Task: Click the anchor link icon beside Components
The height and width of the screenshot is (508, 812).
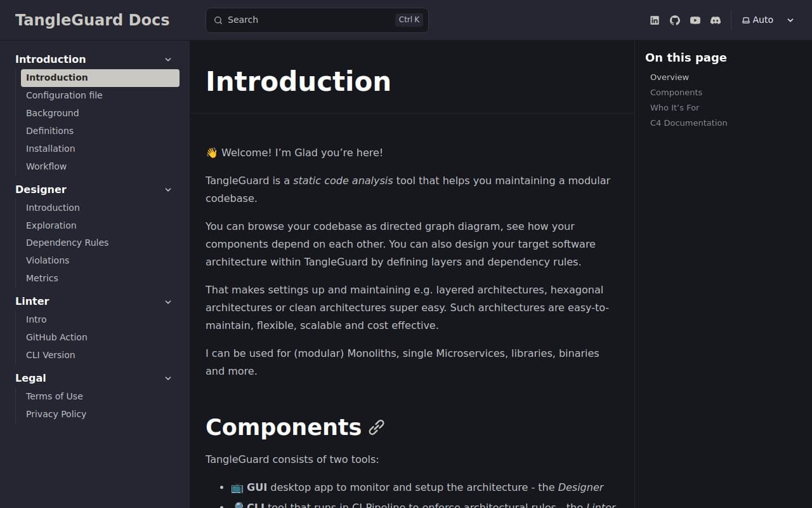Action: pyautogui.click(x=376, y=427)
